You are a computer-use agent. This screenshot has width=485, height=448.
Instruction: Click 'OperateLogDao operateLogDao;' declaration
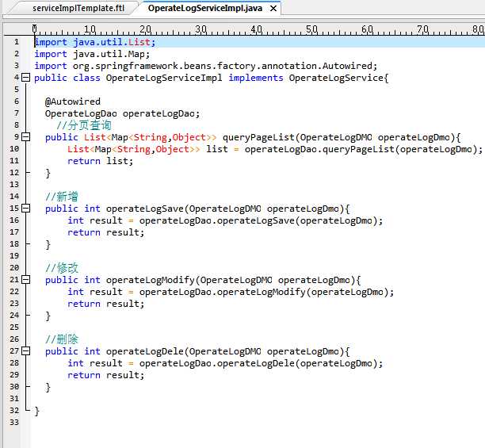pyautogui.click(x=123, y=113)
